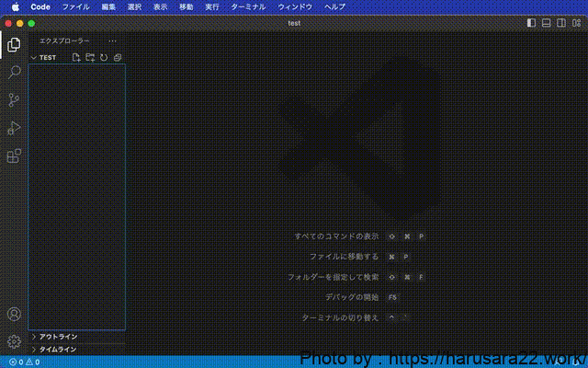Click the New File icon in explorer
The image size is (588, 368).
coord(77,58)
